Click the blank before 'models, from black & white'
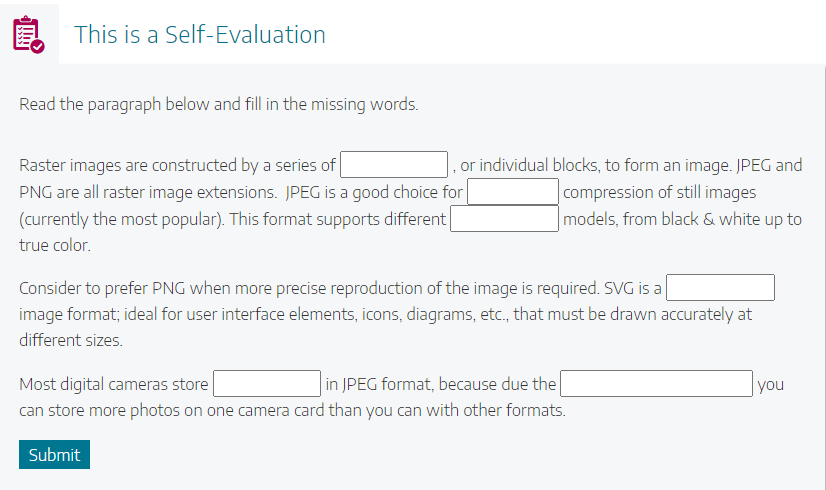826x490 pixels. coord(504,219)
